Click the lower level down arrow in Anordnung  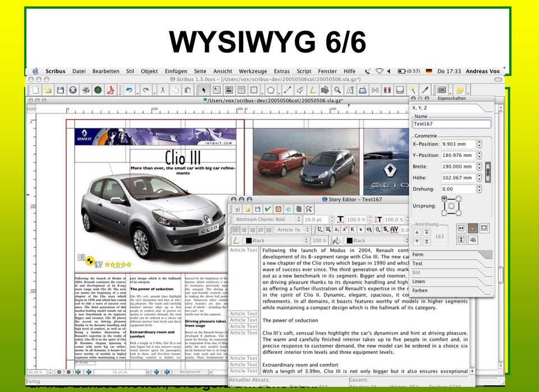point(417,241)
